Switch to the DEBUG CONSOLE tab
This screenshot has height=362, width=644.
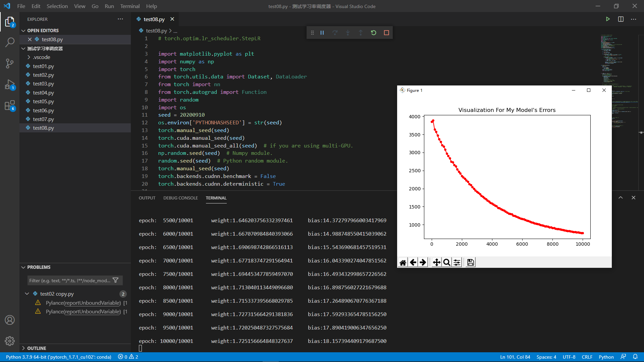[180, 198]
